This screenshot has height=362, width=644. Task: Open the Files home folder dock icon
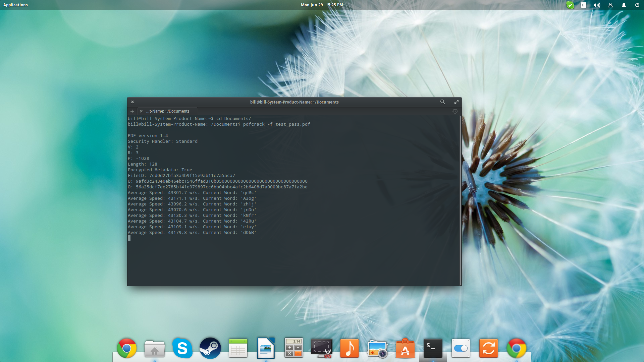click(x=155, y=349)
